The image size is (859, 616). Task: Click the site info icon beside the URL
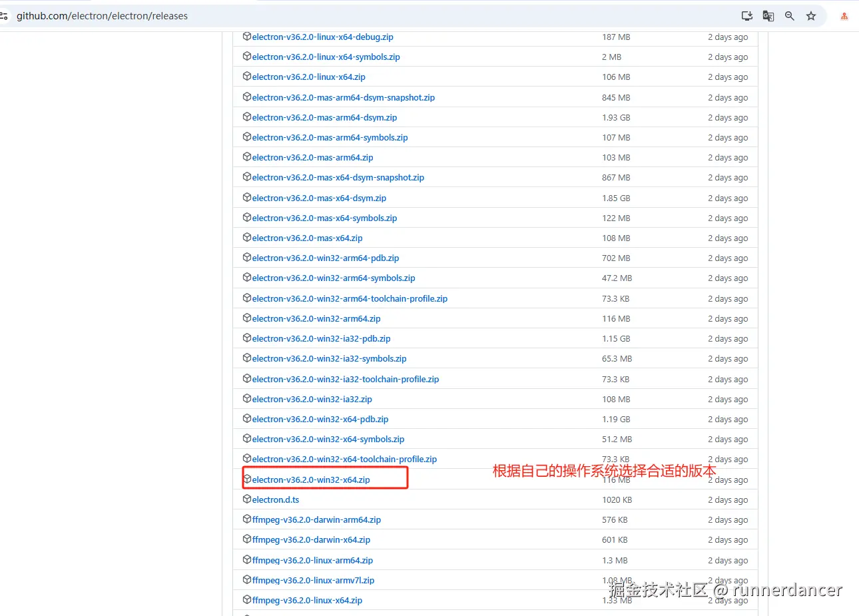[x=3, y=16]
